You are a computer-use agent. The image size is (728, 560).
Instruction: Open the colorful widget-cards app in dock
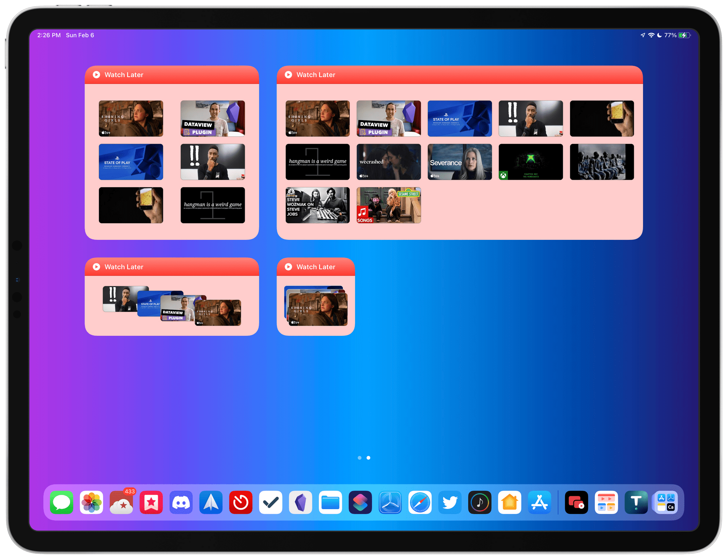(606, 502)
